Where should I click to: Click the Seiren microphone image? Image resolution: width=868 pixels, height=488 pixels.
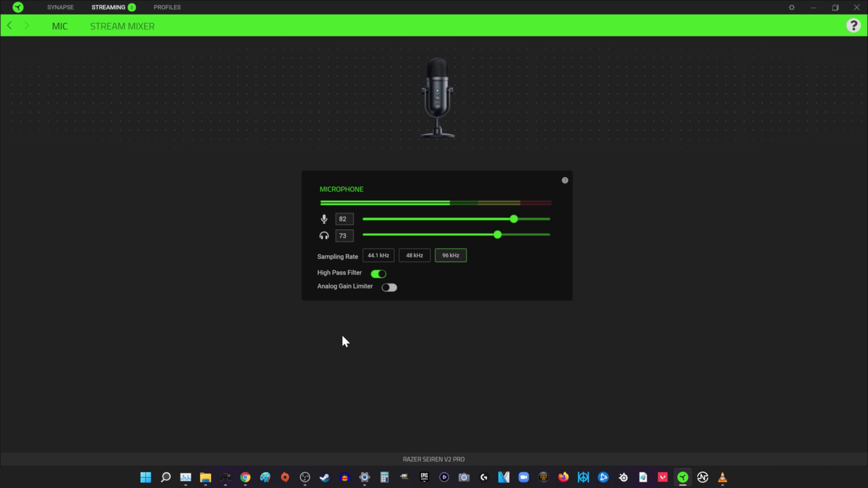point(437,97)
